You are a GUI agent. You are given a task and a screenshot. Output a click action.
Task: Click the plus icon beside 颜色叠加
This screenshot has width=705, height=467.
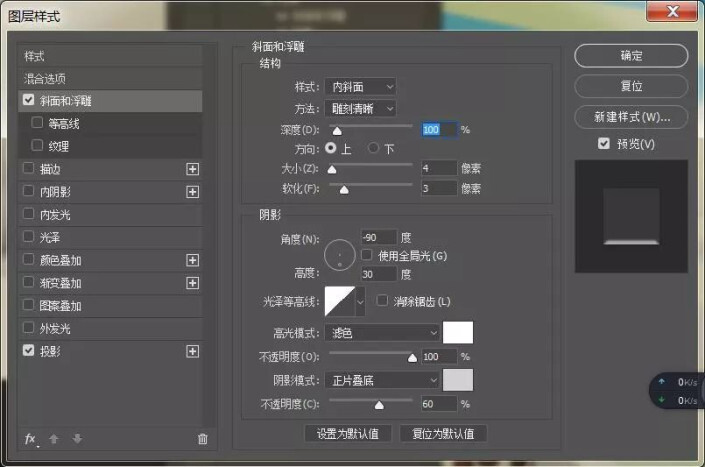click(x=193, y=260)
